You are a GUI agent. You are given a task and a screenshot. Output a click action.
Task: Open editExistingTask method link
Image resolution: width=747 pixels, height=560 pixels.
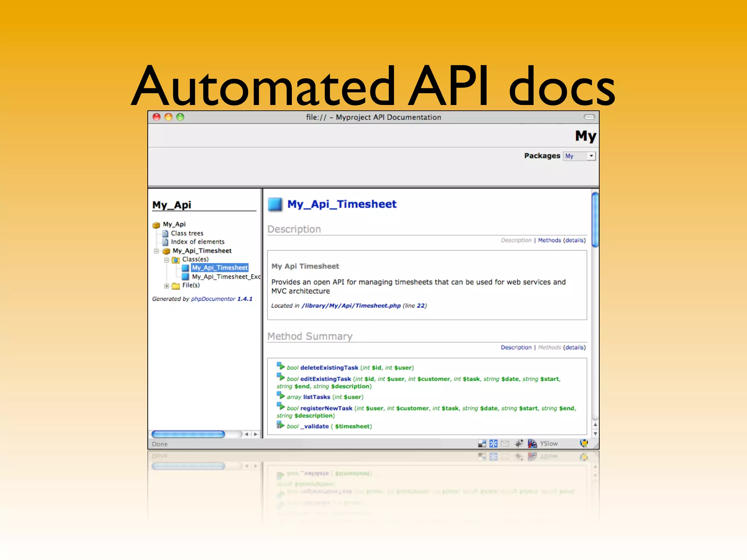[325, 379]
